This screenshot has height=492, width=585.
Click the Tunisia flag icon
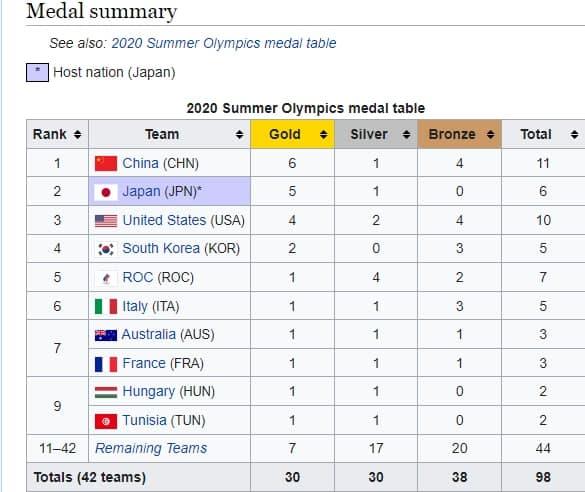(106, 421)
